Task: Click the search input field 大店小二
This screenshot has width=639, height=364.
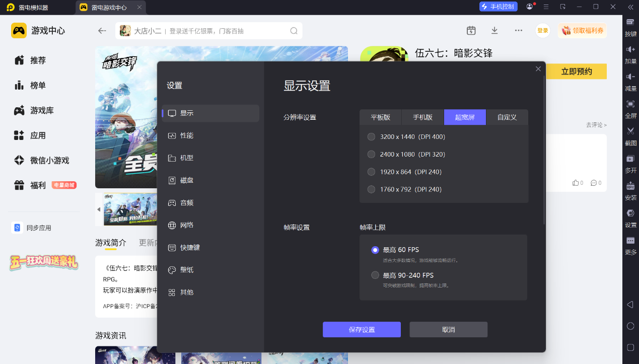Action: [x=209, y=31]
